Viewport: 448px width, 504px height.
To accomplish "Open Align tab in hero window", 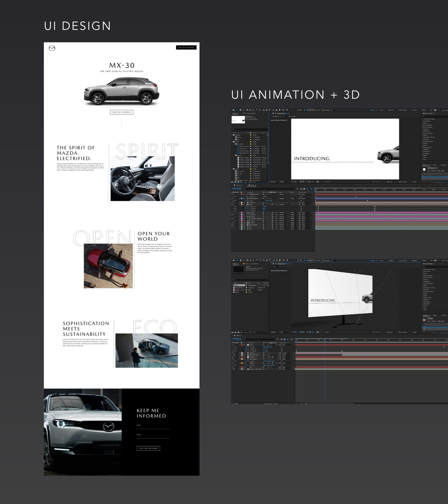I will tap(434, 165).
